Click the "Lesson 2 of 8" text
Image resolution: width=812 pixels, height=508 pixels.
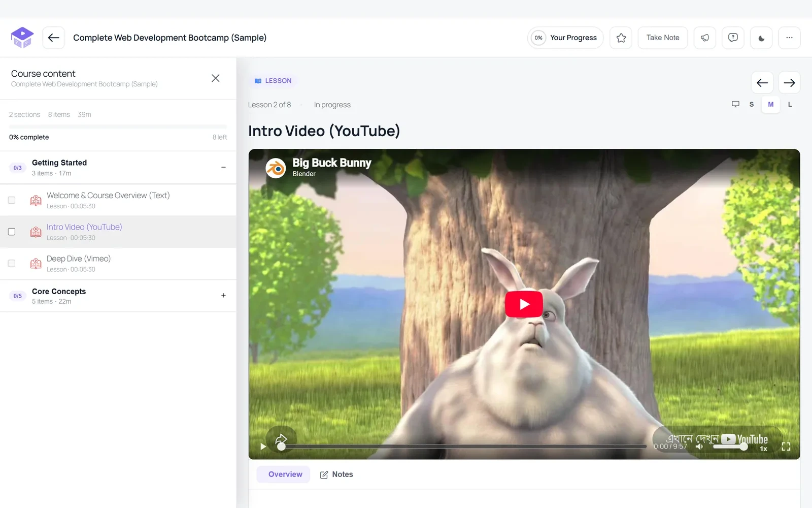click(269, 105)
